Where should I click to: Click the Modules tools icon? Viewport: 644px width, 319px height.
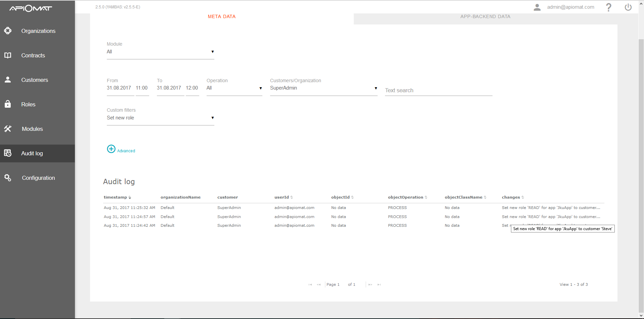point(8,129)
